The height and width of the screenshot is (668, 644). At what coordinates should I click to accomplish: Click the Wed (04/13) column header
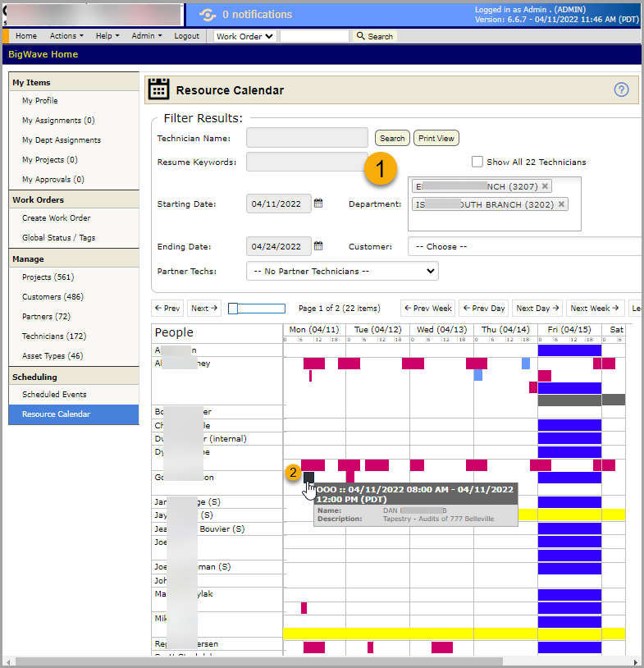(x=441, y=329)
